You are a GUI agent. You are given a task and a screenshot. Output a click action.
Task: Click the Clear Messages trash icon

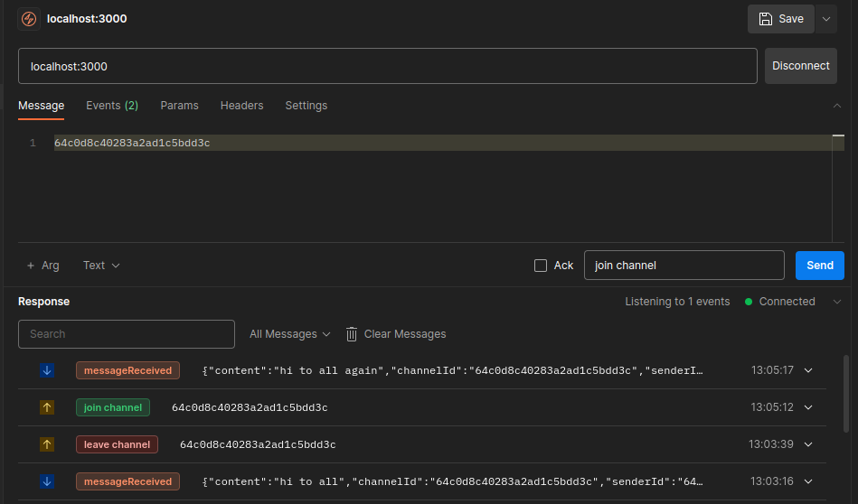pos(352,334)
